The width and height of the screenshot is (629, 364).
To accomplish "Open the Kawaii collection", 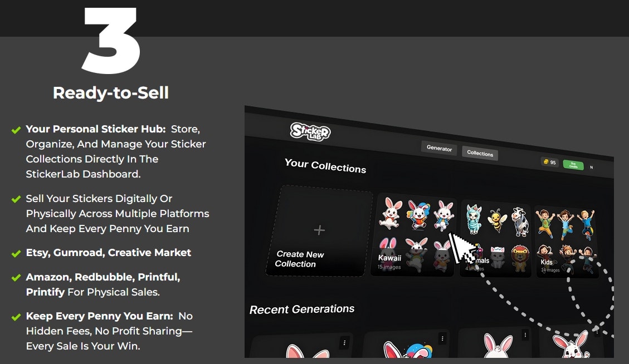I will (x=413, y=235).
